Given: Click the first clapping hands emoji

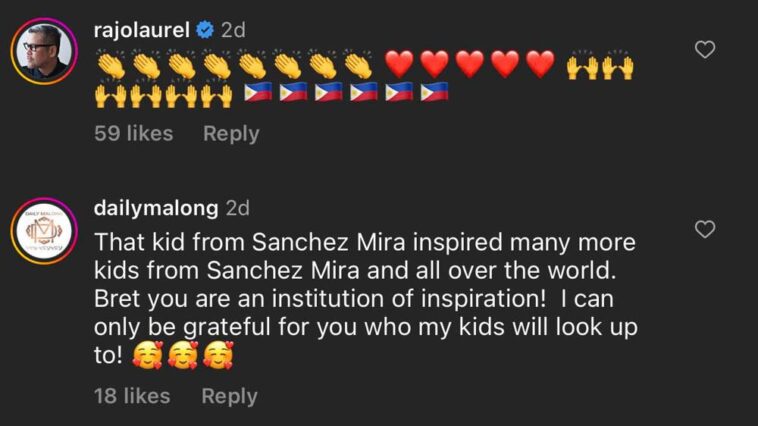Looking at the screenshot, I should pos(111,65).
